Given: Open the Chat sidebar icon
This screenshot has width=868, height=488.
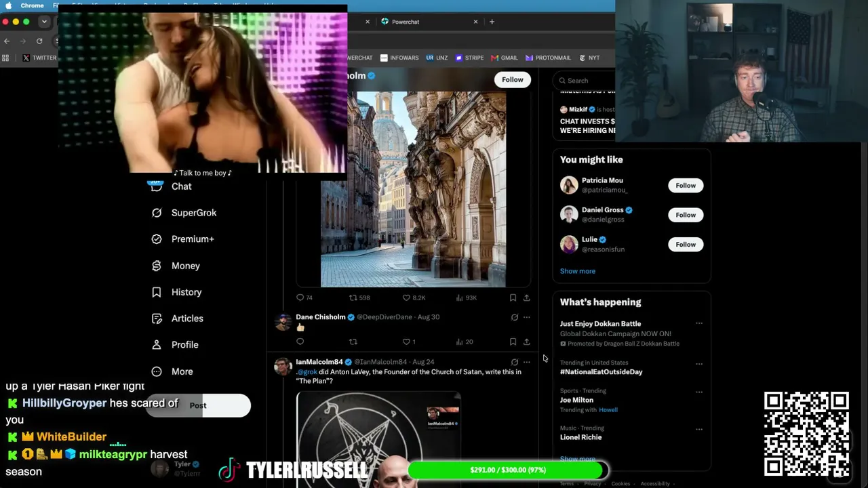Looking at the screenshot, I should pyautogui.click(x=157, y=186).
